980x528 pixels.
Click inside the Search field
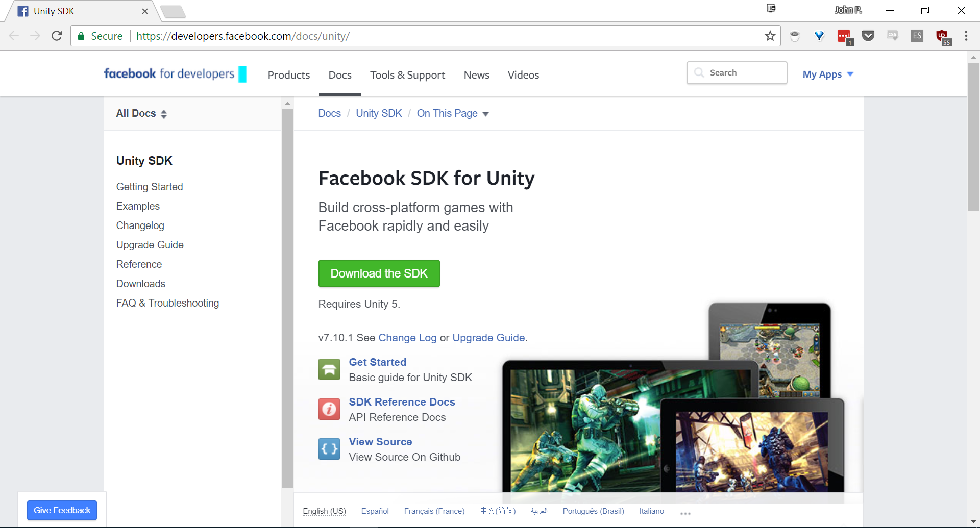click(x=737, y=72)
